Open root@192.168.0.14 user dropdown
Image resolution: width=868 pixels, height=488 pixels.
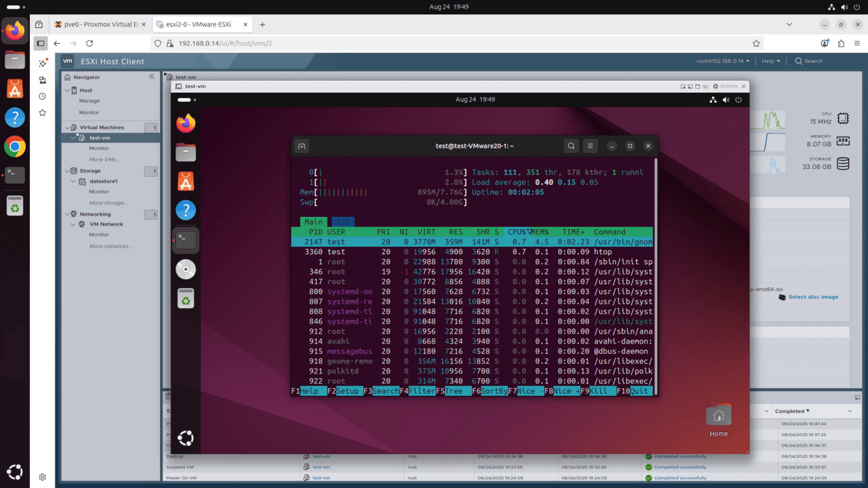723,61
